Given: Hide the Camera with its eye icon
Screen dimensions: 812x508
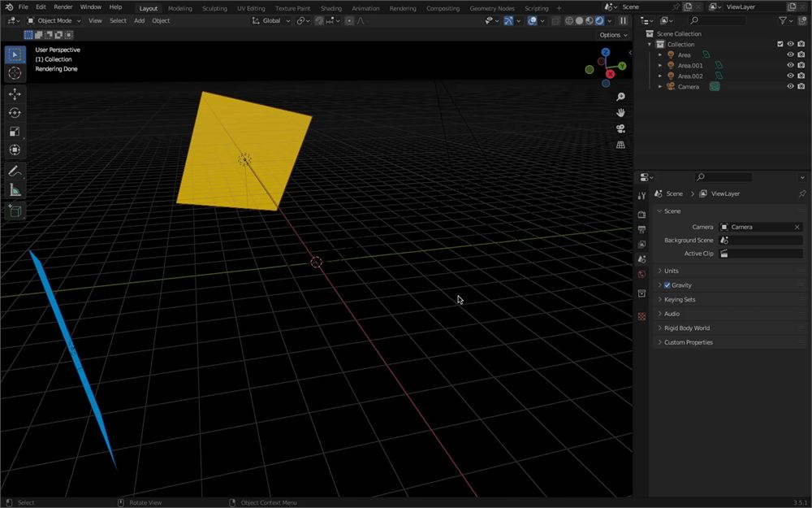Looking at the screenshot, I should click(x=790, y=87).
